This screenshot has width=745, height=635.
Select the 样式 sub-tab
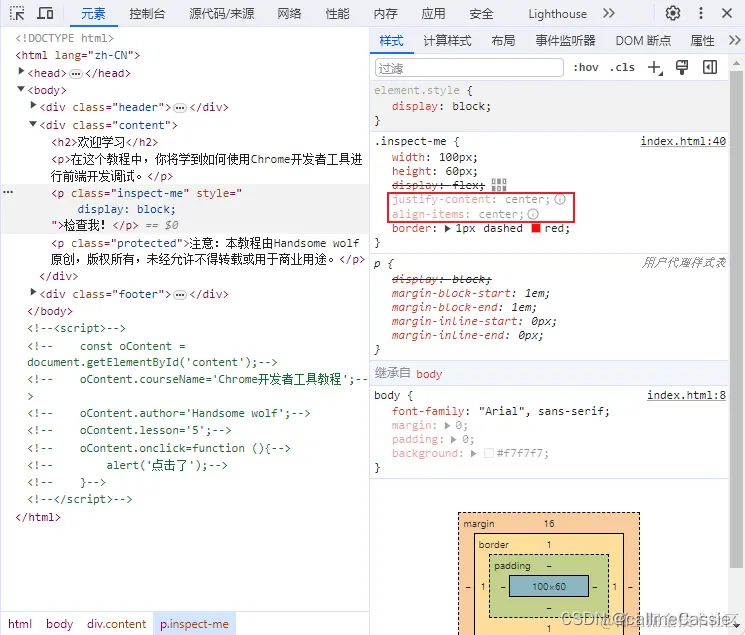click(x=392, y=41)
